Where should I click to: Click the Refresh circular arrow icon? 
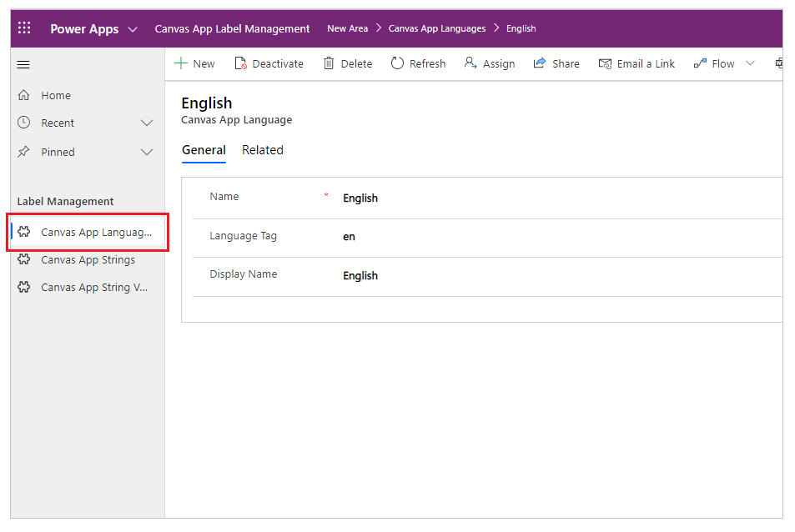[x=397, y=63]
